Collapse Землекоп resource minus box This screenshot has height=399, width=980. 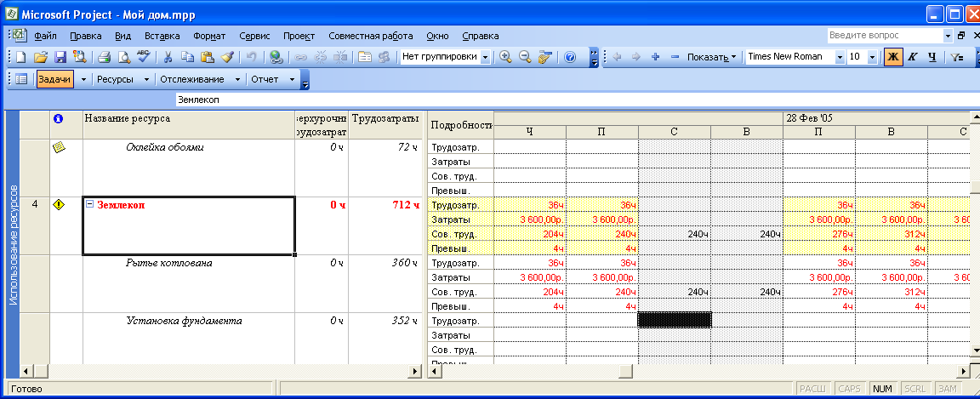point(89,204)
